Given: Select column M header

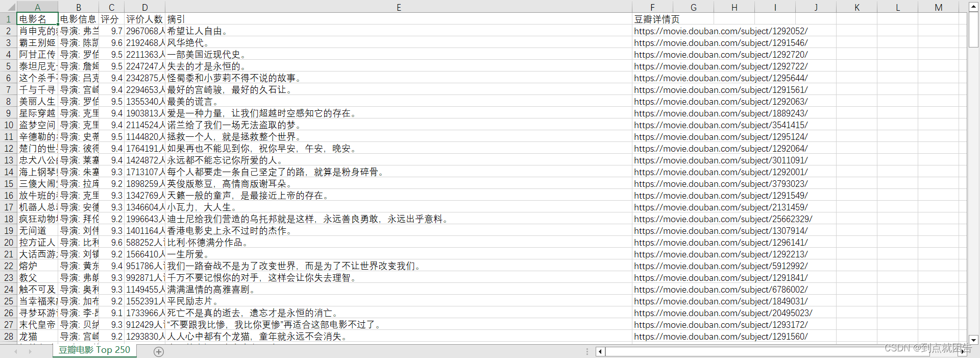Looking at the screenshot, I should tap(938, 7).
